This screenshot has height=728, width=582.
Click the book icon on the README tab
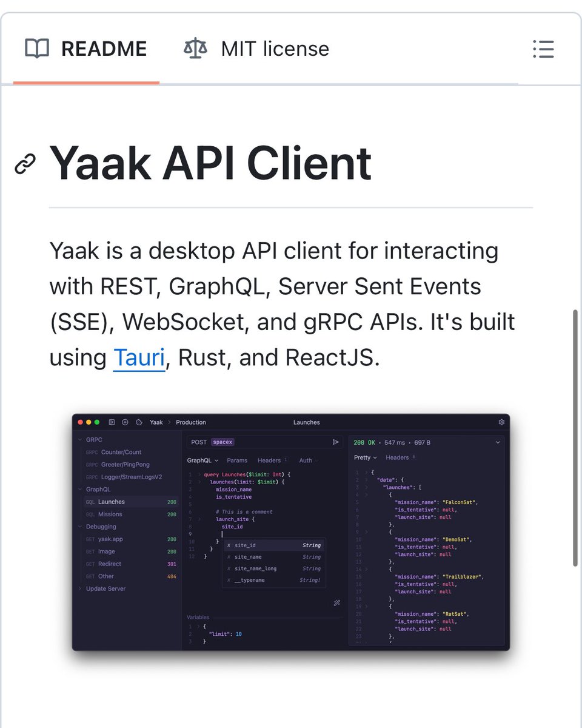coord(36,49)
